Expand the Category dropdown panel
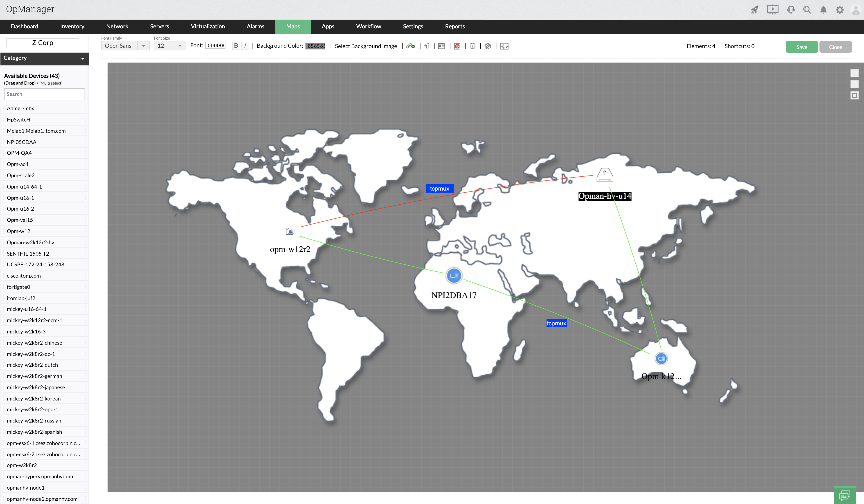This screenshot has height=504, width=864. pos(44,58)
